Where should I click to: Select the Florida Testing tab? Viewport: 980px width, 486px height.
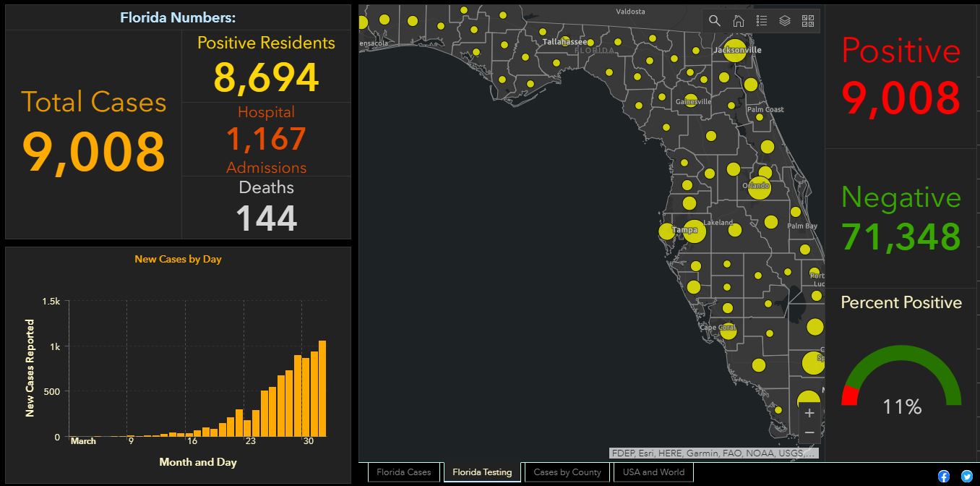482,472
